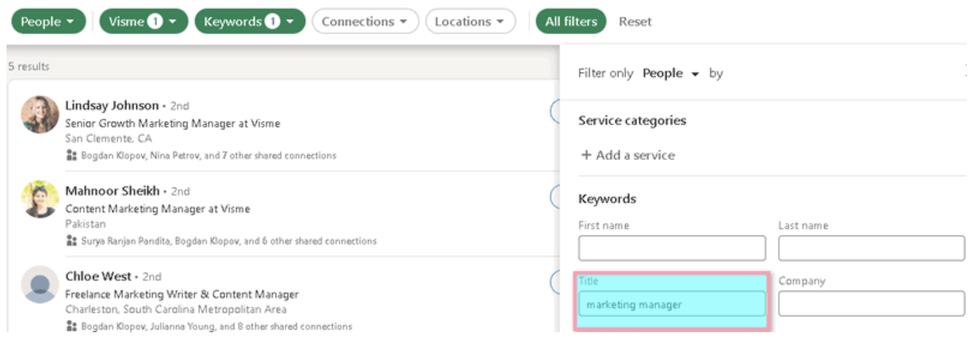Viewport: 980px width, 363px height.
Task: Select the Title field containing marketing manager
Action: (x=672, y=304)
